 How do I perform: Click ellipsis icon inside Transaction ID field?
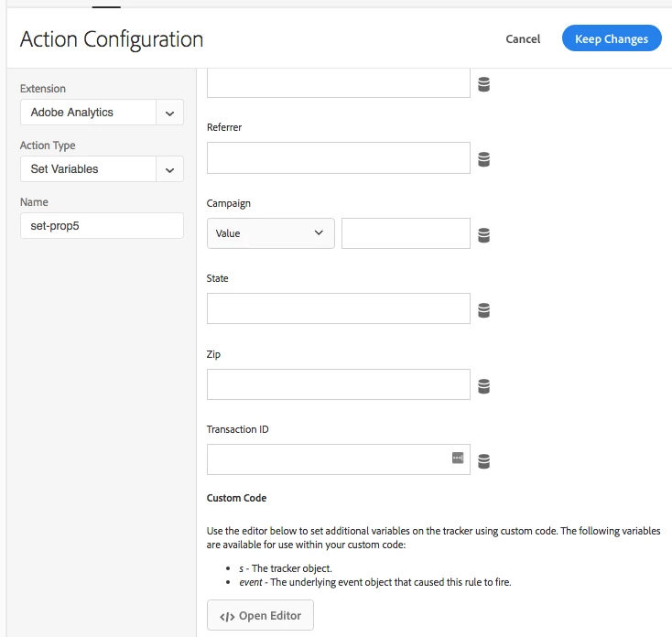pos(458,458)
